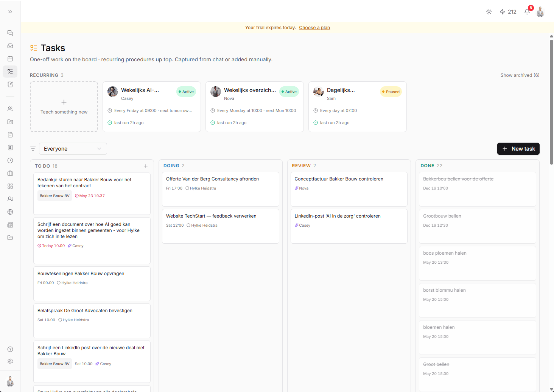Open help question-mark icon
This screenshot has height=392, width=554.
tap(10, 349)
